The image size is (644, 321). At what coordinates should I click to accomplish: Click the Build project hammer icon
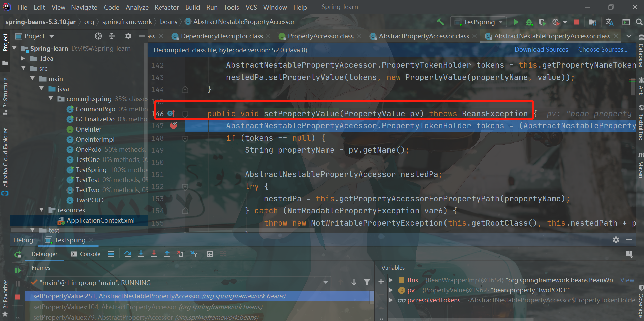440,22
